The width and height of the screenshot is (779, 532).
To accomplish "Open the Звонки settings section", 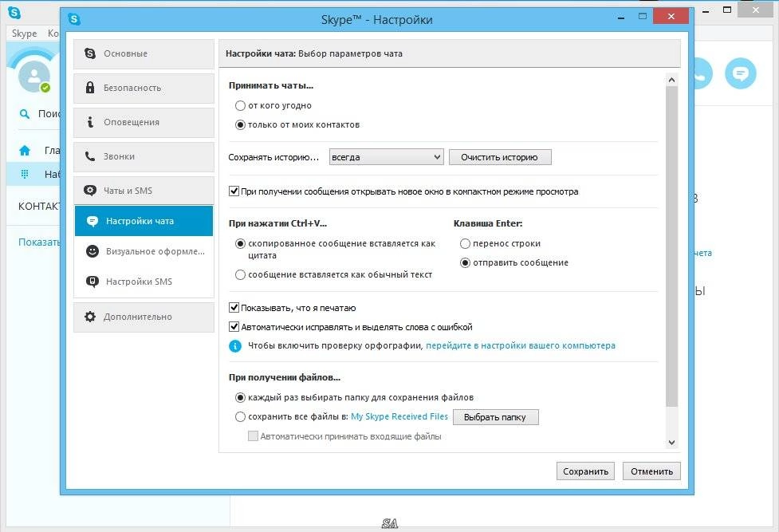I will pyautogui.click(x=144, y=156).
